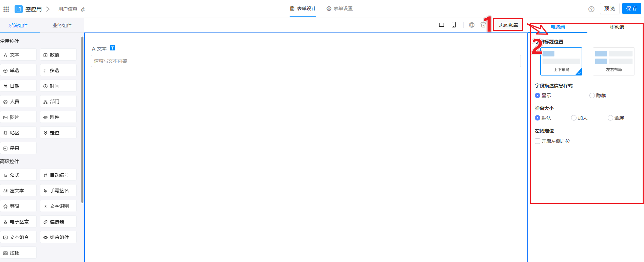644x262 pixels.
Task: Switch to mobile preview phone icon
Action: pyautogui.click(x=453, y=25)
